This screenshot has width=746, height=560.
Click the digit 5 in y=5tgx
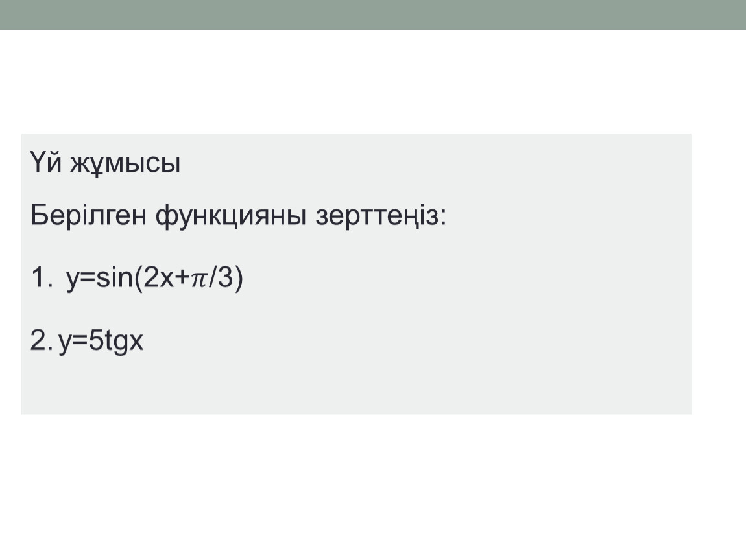(95, 340)
